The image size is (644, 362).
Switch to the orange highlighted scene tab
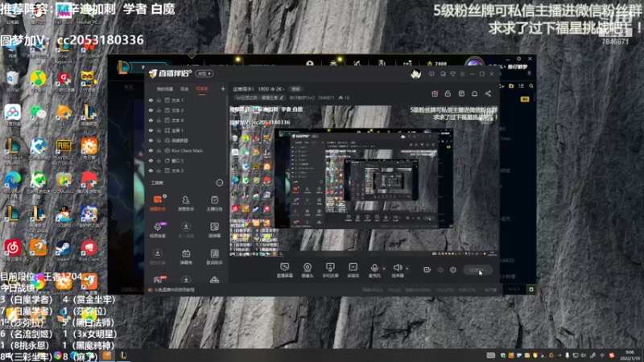[x=202, y=88]
